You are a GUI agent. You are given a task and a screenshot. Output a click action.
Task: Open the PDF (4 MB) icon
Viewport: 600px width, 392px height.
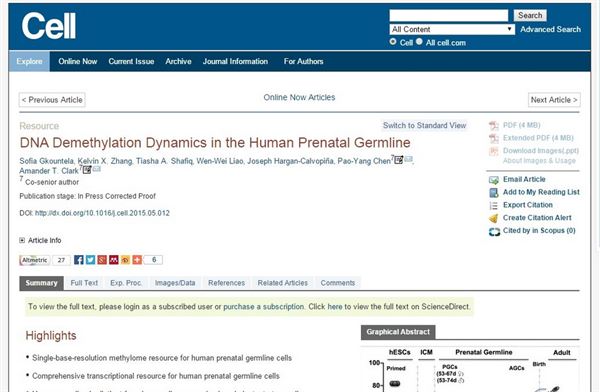click(x=494, y=126)
